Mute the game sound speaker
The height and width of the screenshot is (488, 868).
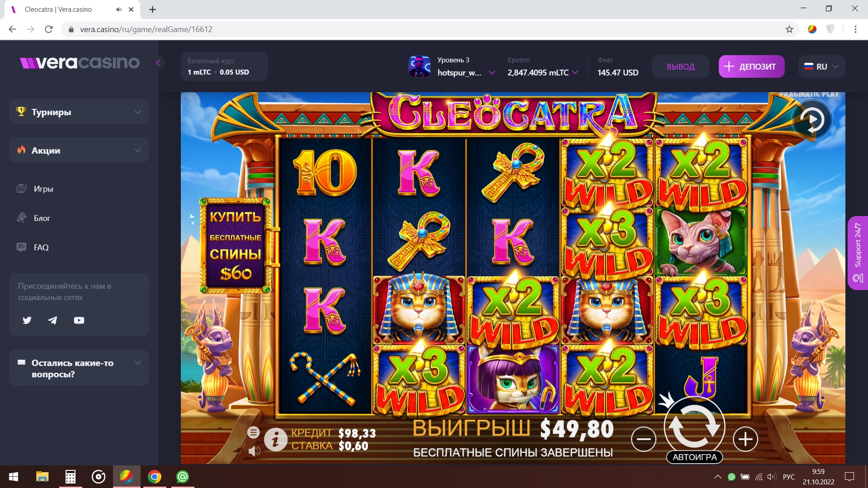coord(254,451)
